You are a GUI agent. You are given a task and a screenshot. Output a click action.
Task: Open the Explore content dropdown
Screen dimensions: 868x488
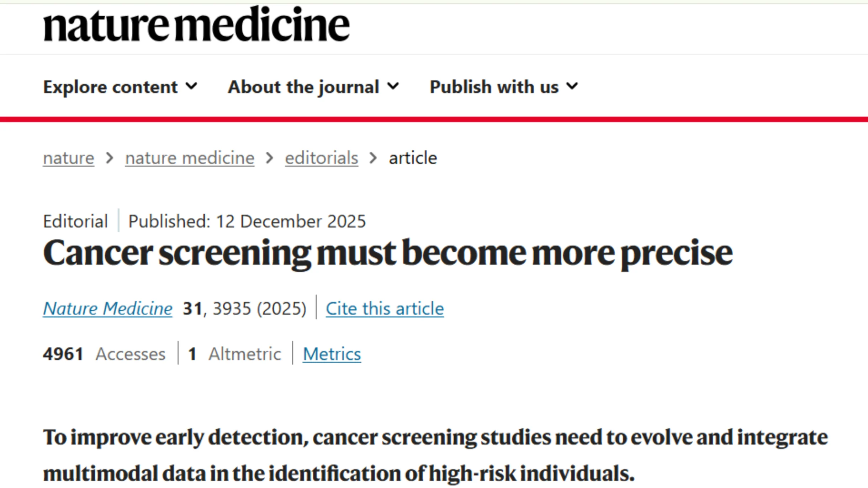110,86
